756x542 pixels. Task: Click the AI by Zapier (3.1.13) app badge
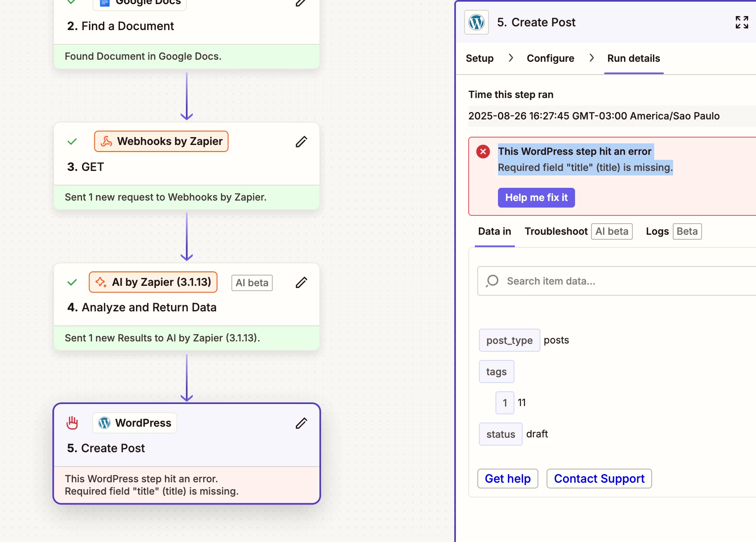(x=153, y=282)
